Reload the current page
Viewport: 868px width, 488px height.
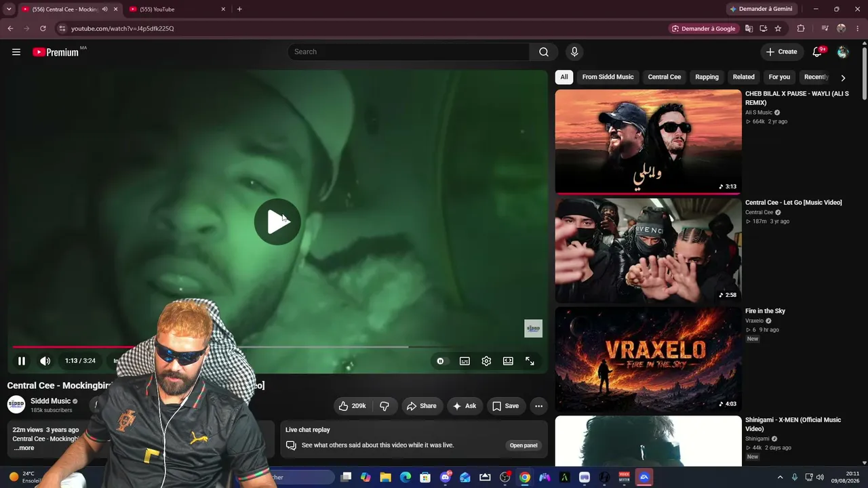pyautogui.click(x=43, y=28)
